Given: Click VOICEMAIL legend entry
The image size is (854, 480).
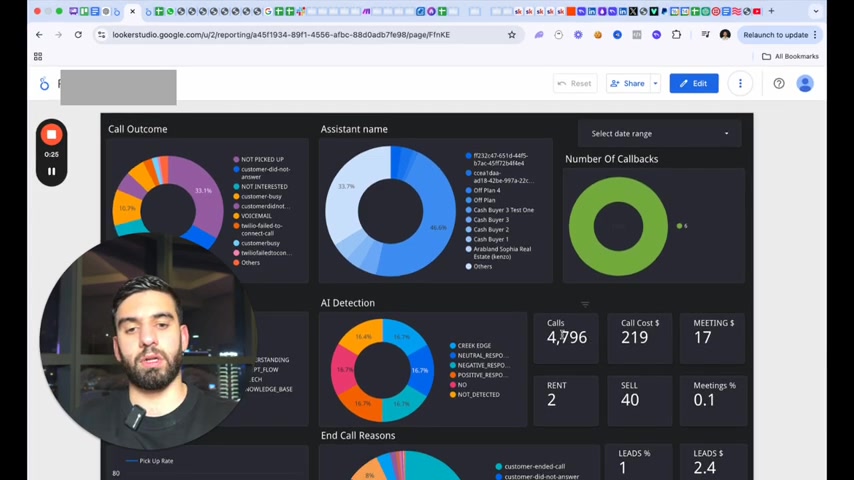Looking at the screenshot, I should 252,216.
